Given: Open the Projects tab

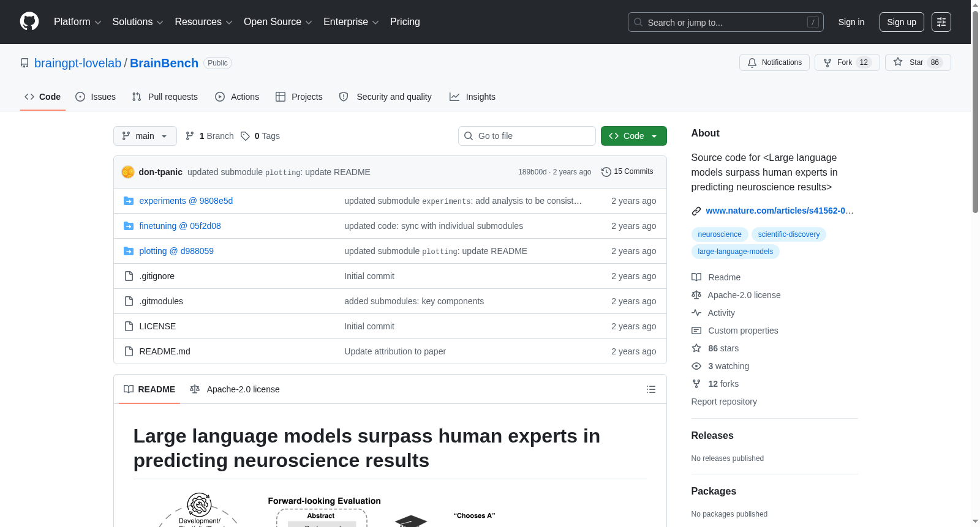Looking at the screenshot, I should coord(299,97).
